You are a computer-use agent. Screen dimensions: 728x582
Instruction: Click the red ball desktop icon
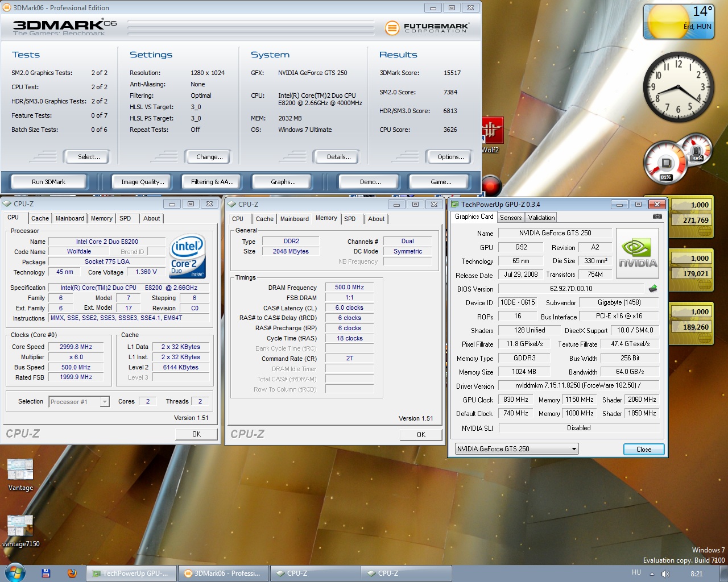coord(491,186)
